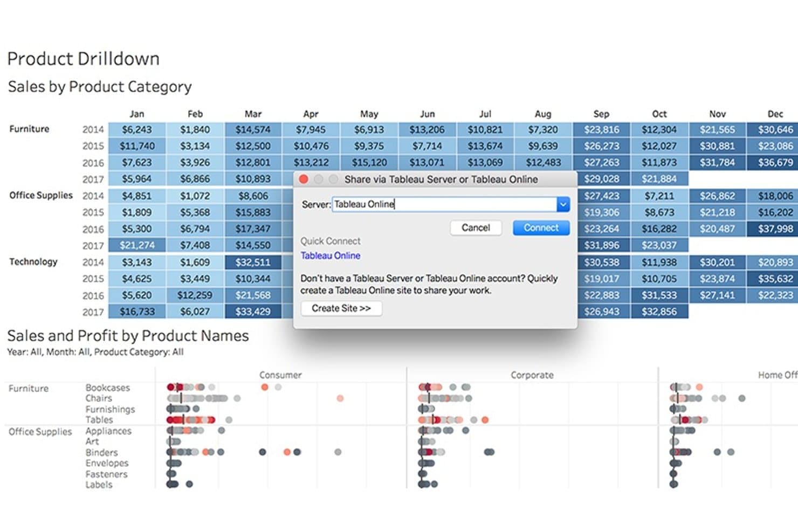Select the Furnishings product row label
The width and height of the screenshot is (798, 532).
pyautogui.click(x=110, y=410)
